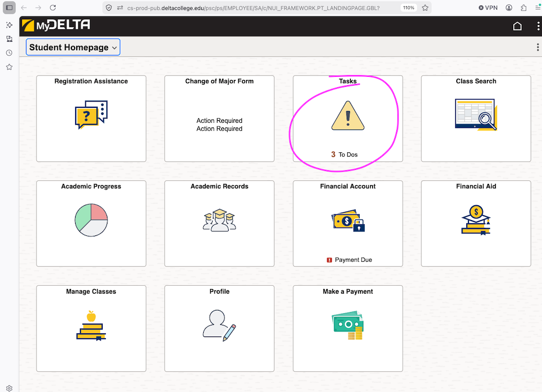The image size is (542, 392).
Task: Click the '3 To Dos' text in Tasks
Action: (344, 154)
